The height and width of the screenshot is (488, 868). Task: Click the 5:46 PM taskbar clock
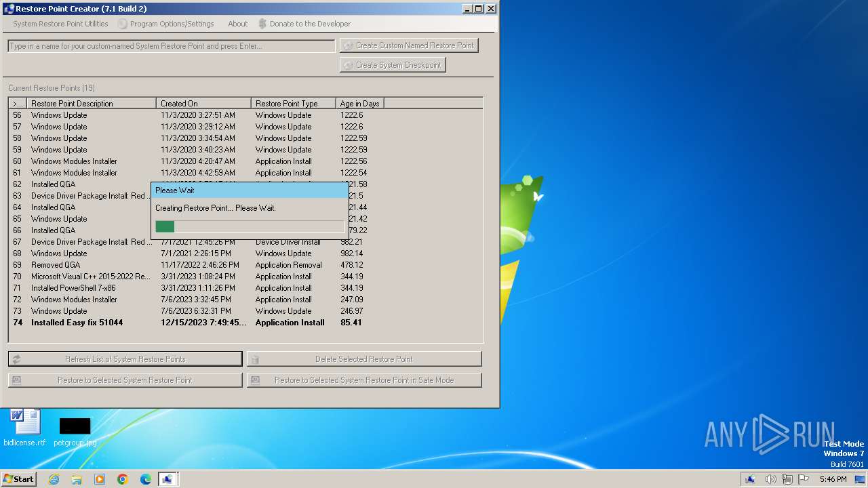[x=833, y=479]
